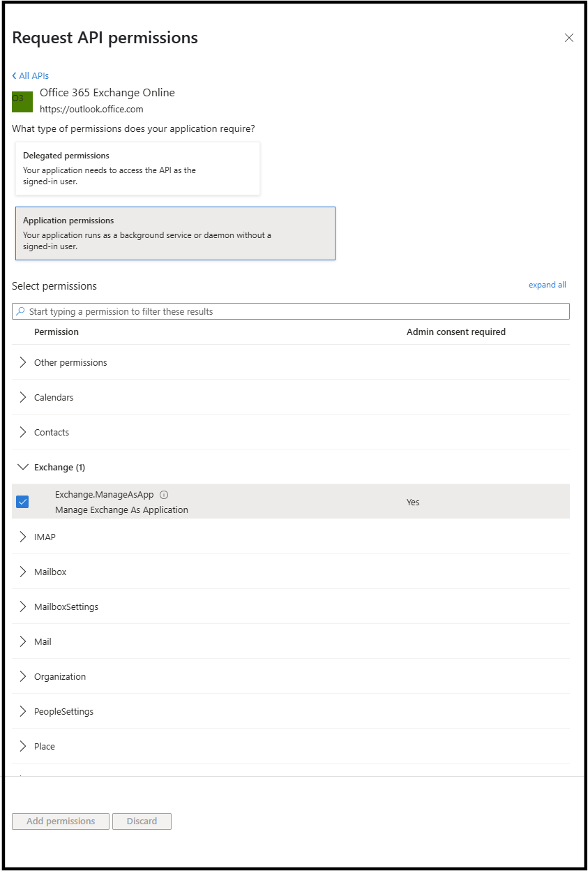
Task: Open the All APIs link
Action: [33, 75]
